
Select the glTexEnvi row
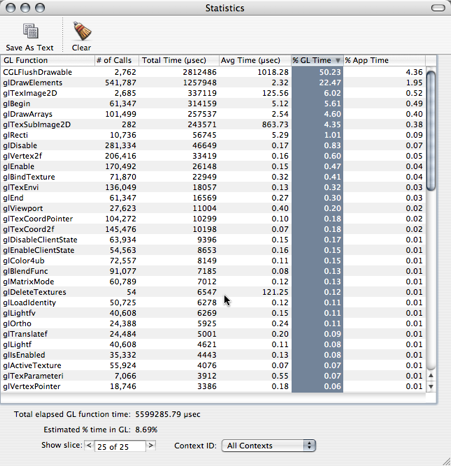coord(213,187)
